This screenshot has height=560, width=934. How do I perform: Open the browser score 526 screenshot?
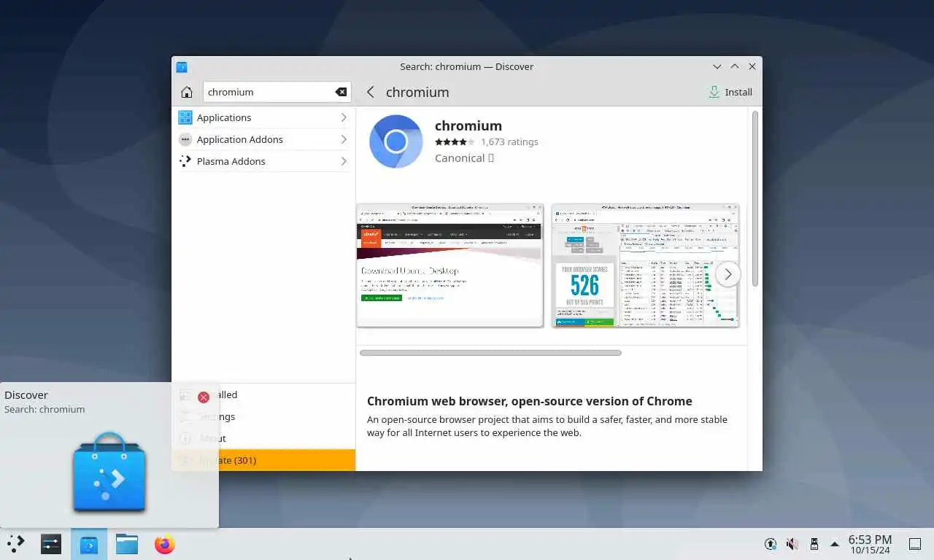point(645,265)
